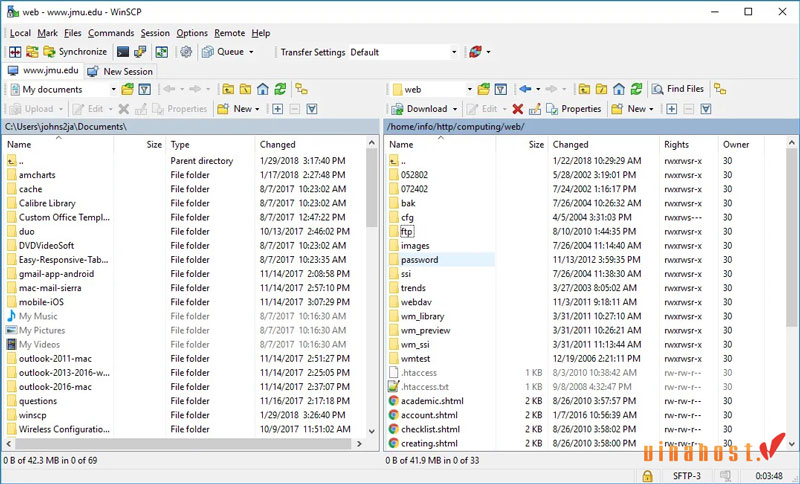Screen dimensions: 800x484
Task: Click Keep Remote Directory Up to Date icon
Action: coord(162,52)
